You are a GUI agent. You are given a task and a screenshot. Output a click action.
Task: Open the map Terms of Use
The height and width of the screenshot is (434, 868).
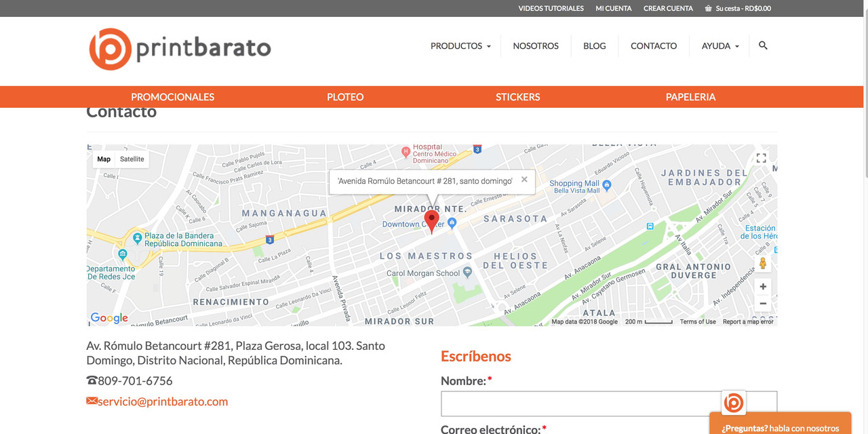(x=698, y=322)
